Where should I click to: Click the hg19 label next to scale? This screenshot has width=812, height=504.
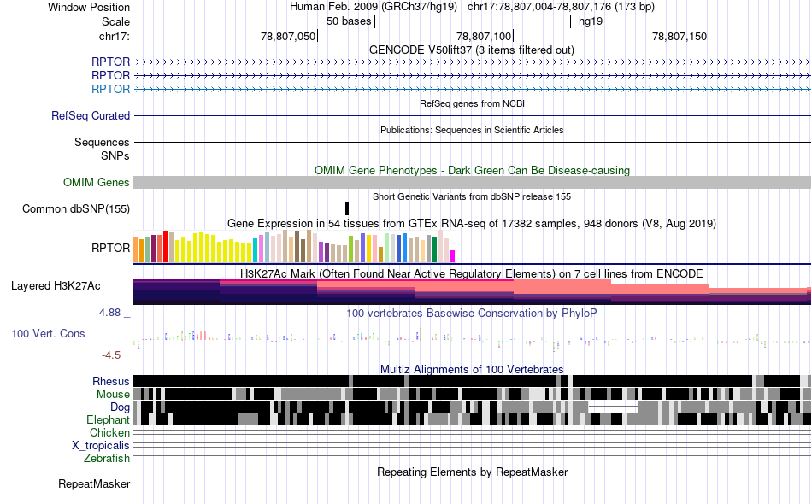[x=591, y=21]
